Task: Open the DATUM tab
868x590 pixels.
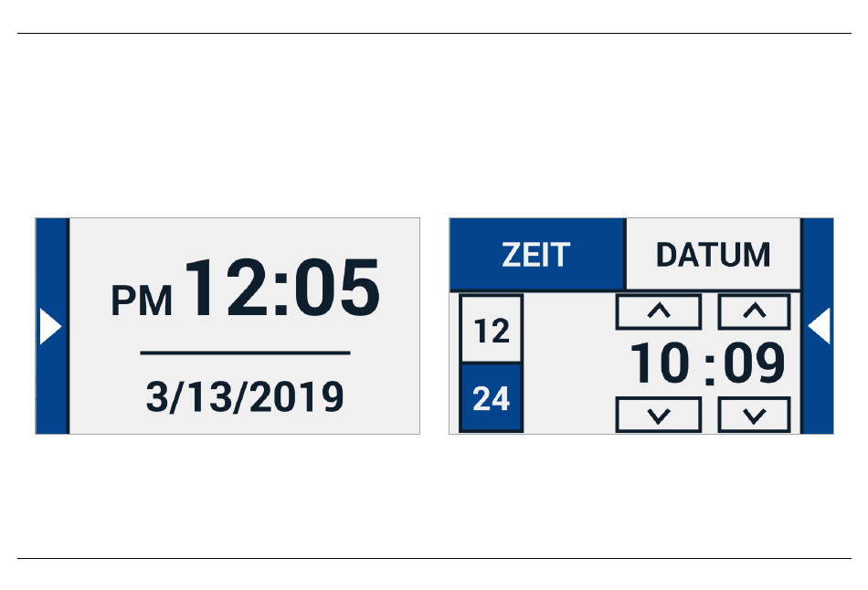Action: coord(713,254)
